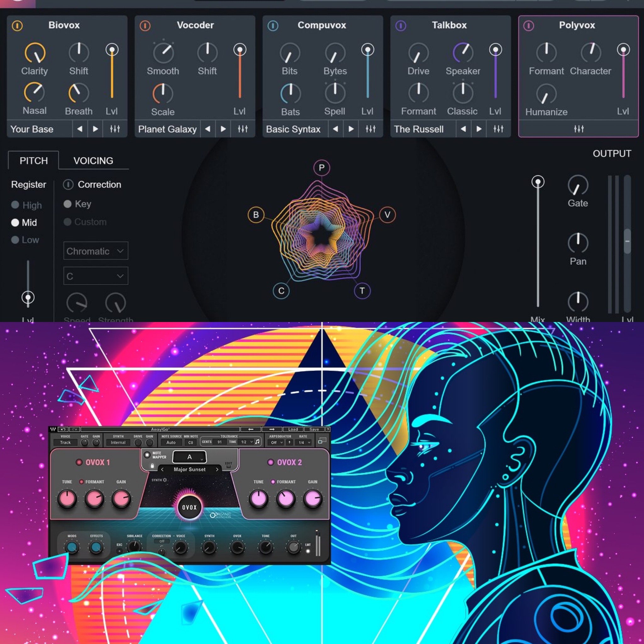
Task: Select the Low register option
Action: click(15, 240)
